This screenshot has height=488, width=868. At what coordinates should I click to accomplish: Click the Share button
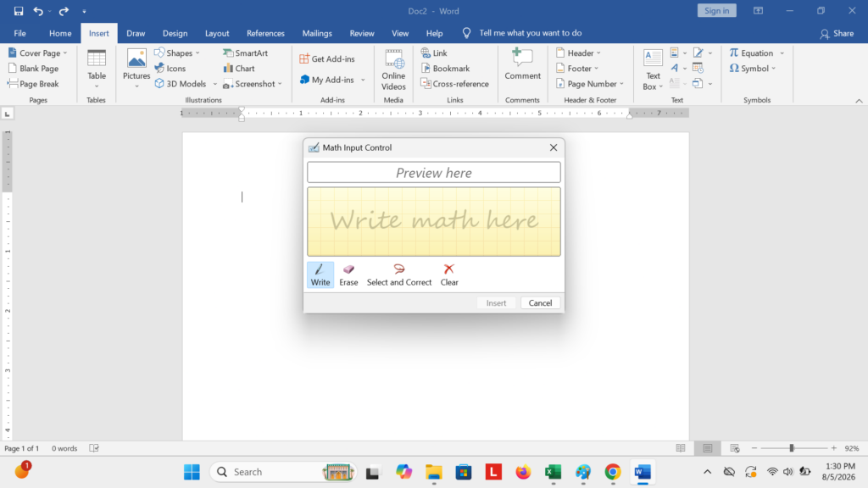(x=837, y=33)
